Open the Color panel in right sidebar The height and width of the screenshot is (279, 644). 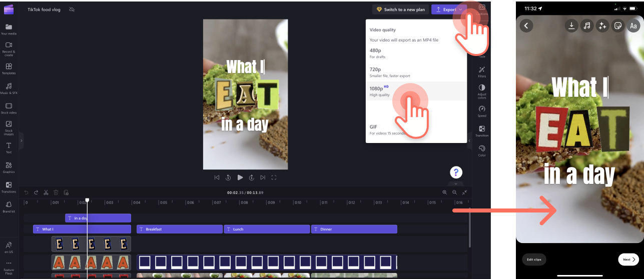pyautogui.click(x=482, y=151)
